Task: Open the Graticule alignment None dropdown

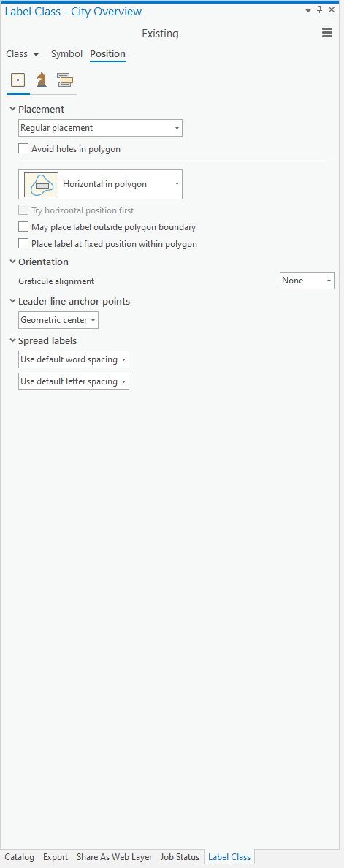Action: [307, 281]
